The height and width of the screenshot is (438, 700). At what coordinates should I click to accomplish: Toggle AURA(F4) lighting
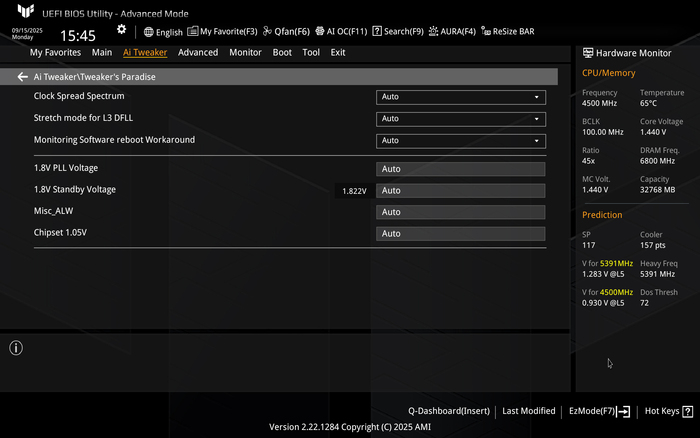coord(452,32)
